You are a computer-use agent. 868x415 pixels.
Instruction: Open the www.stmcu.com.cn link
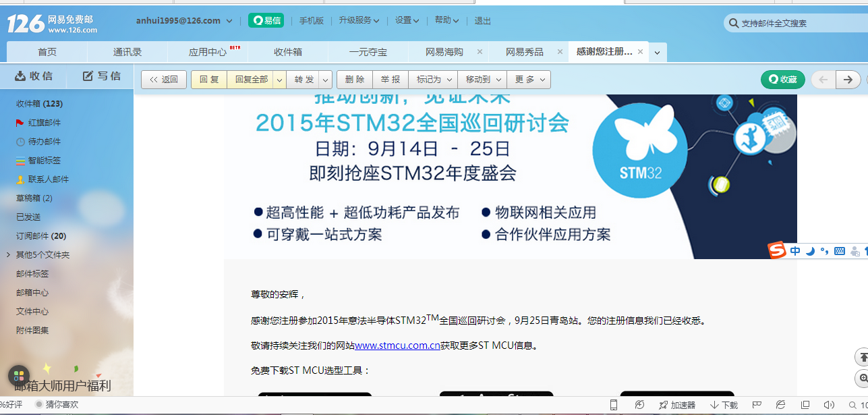pos(397,345)
